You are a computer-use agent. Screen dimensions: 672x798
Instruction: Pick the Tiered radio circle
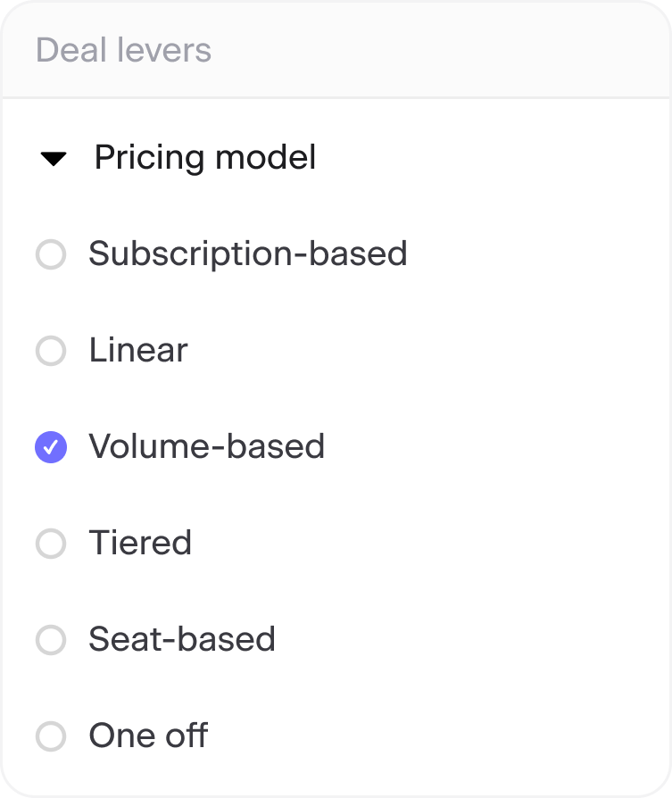51,543
